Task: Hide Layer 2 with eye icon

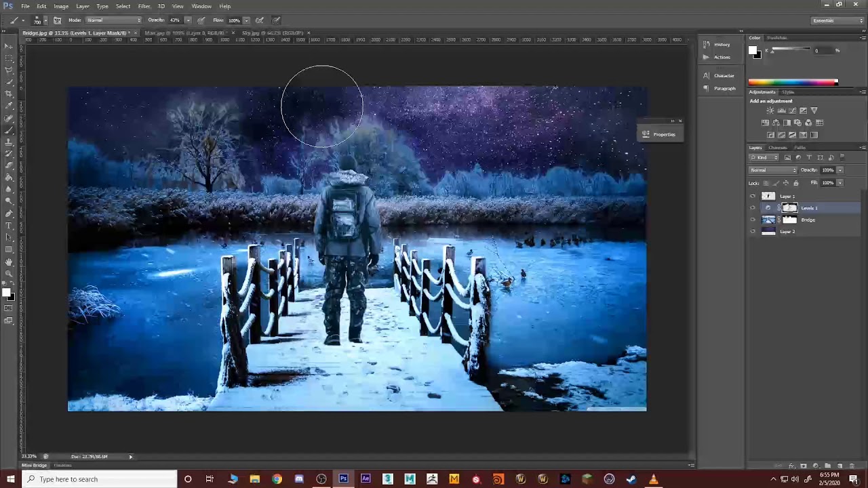Action: tap(752, 232)
